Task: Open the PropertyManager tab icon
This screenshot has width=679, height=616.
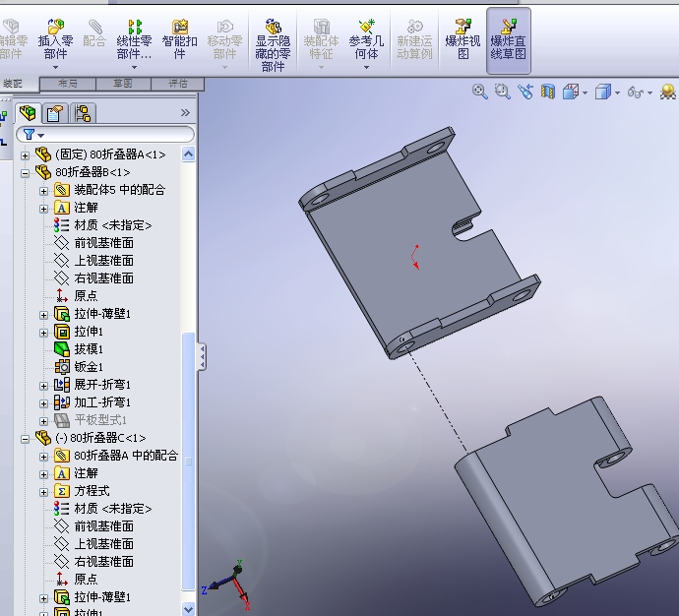Action: (x=55, y=113)
